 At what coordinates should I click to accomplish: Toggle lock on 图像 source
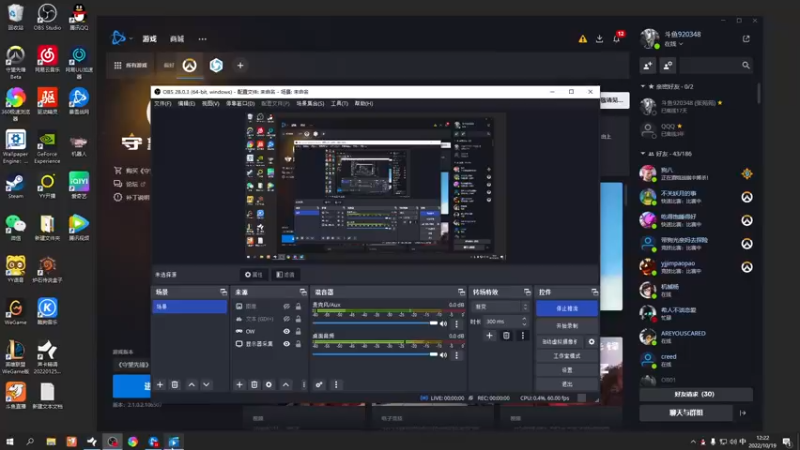[298, 306]
